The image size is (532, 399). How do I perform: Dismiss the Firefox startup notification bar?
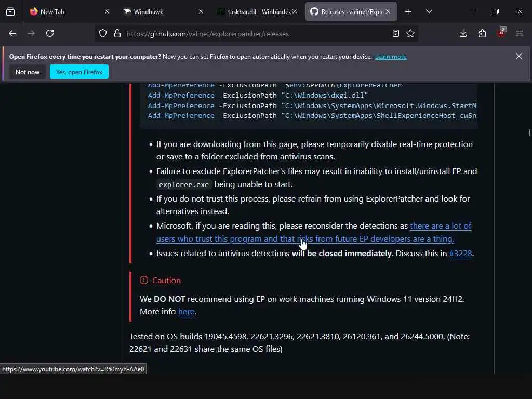pyautogui.click(x=519, y=56)
